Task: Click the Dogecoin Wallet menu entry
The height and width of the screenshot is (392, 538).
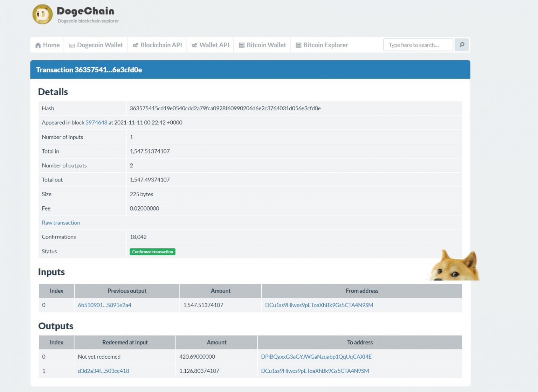Action: point(99,45)
